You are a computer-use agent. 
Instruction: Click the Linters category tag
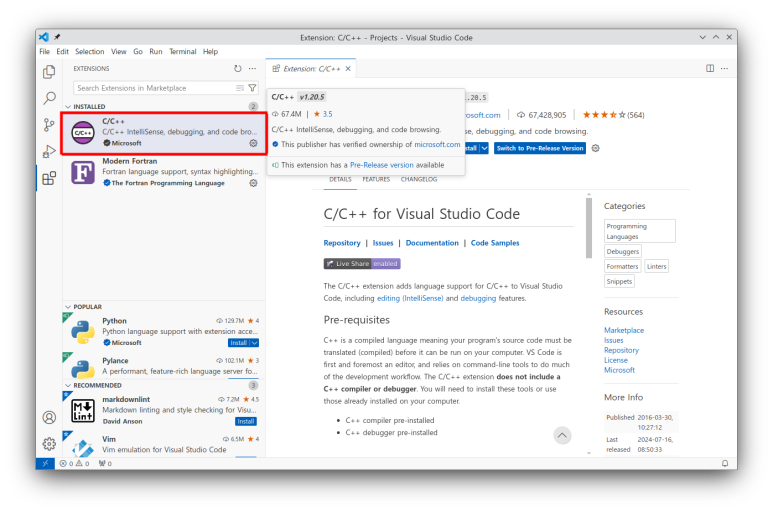(x=656, y=267)
